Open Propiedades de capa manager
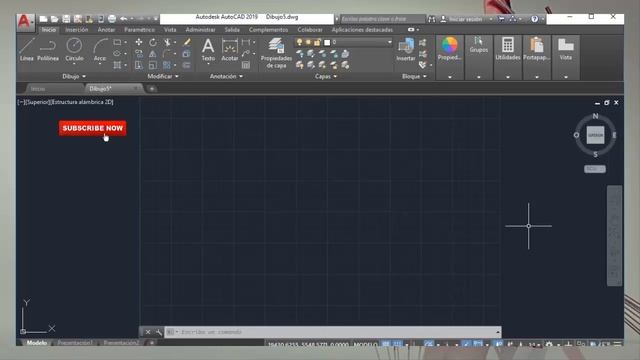 (x=276, y=53)
